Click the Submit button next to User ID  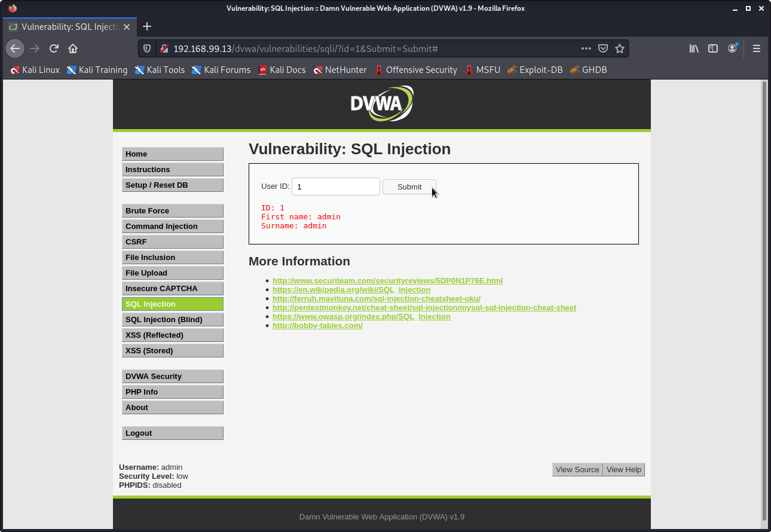(x=409, y=186)
